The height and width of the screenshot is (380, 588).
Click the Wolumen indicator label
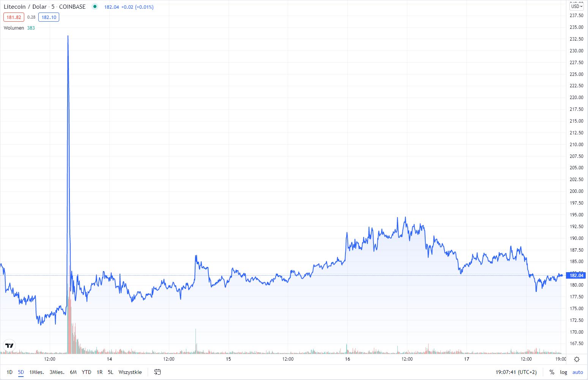pyautogui.click(x=14, y=28)
